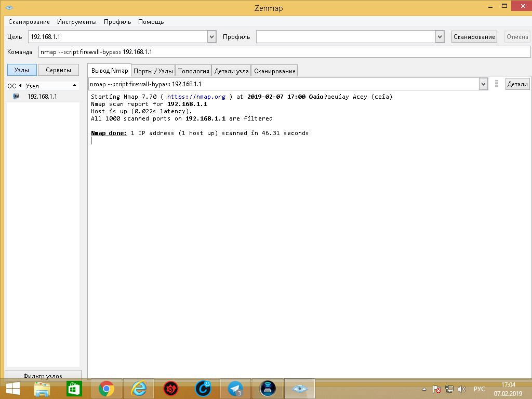Image resolution: width=532 pixels, height=399 pixels.
Task: Click the Команда command input field
Action: point(284,52)
